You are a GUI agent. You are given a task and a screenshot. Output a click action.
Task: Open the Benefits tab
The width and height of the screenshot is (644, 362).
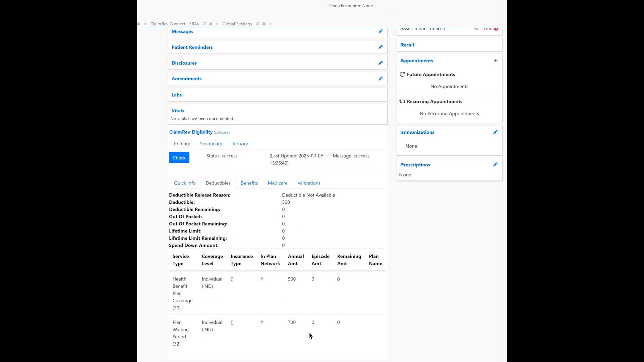coord(249,183)
